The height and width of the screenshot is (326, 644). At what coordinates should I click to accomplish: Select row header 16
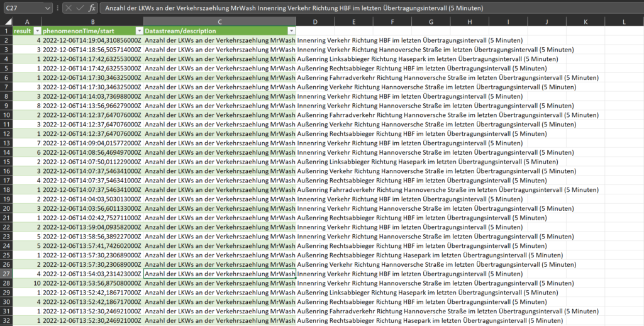point(6,171)
